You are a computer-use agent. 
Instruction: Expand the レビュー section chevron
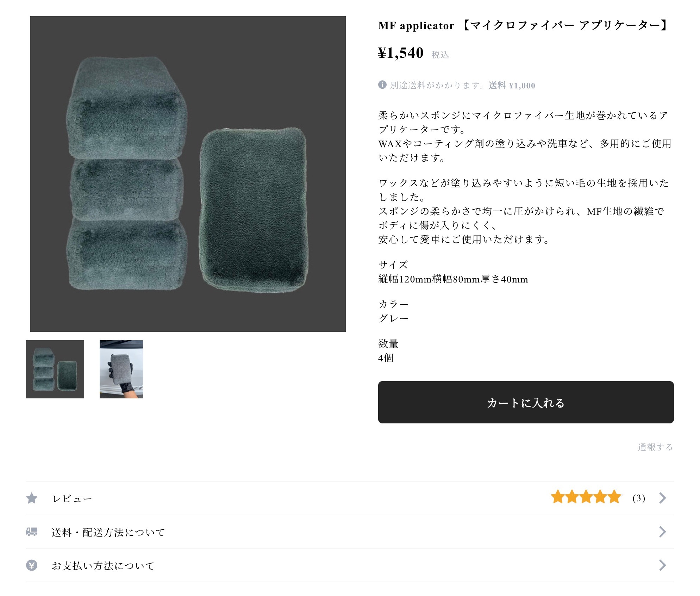pyautogui.click(x=662, y=498)
